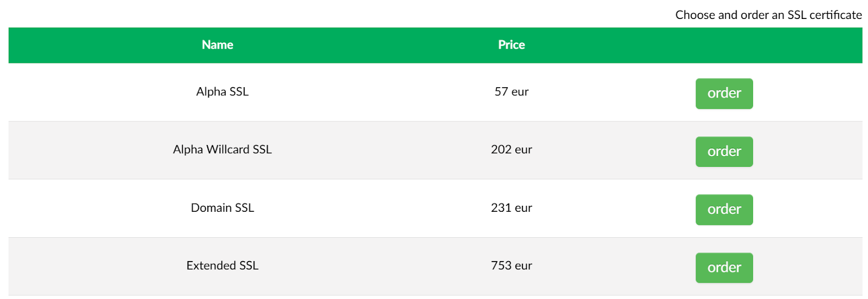Click the 753 eur price cell
This screenshot has width=868, height=299.
511,266
